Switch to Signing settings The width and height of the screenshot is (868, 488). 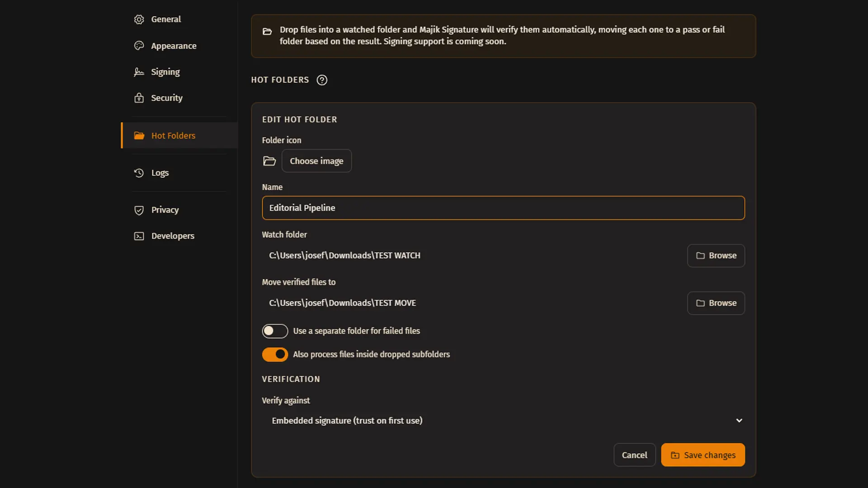coord(179,72)
